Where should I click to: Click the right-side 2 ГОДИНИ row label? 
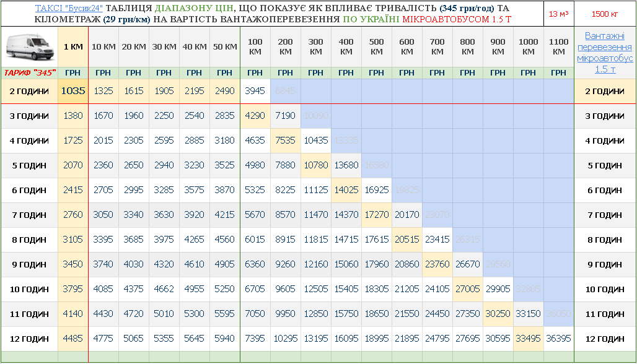(x=605, y=91)
